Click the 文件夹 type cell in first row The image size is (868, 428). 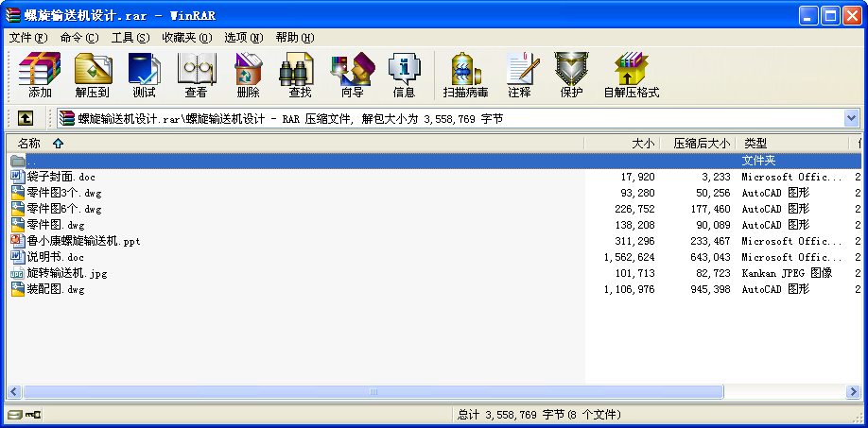pos(758,161)
